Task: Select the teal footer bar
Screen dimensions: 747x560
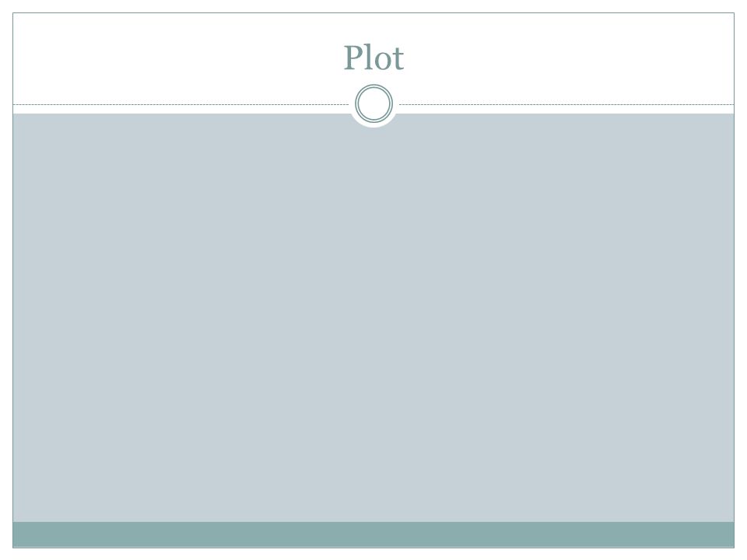Action: click(373, 534)
